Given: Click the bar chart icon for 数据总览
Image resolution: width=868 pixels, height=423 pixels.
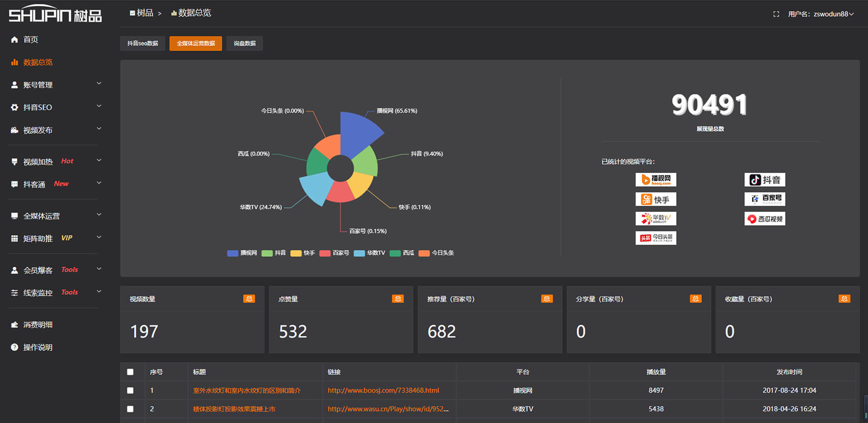Looking at the screenshot, I should point(14,62).
